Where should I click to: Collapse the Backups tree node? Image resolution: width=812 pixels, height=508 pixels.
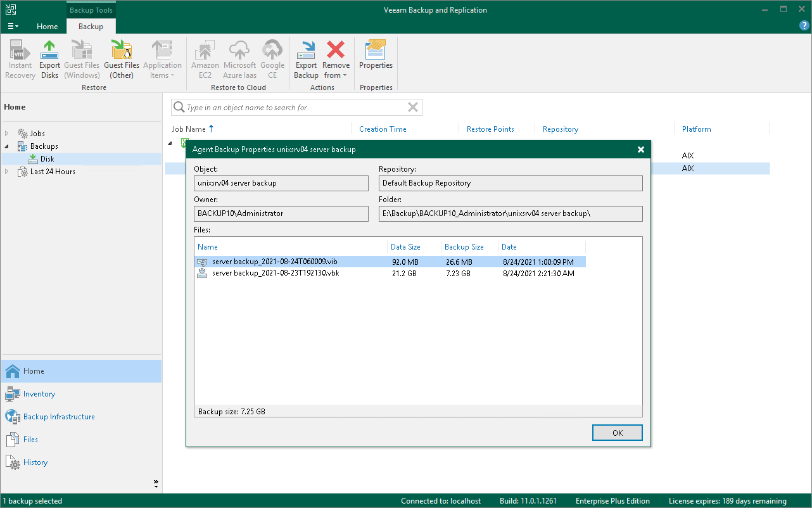coord(7,146)
